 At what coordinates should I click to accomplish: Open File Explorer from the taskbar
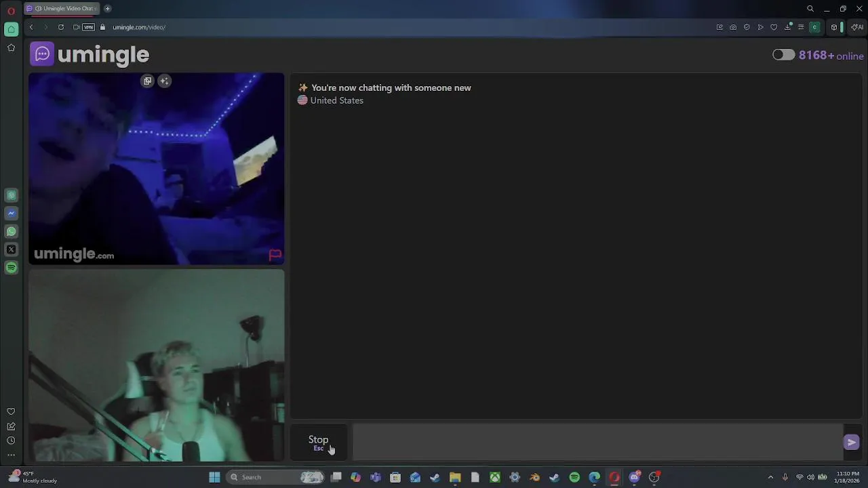[x=455, y=477]
